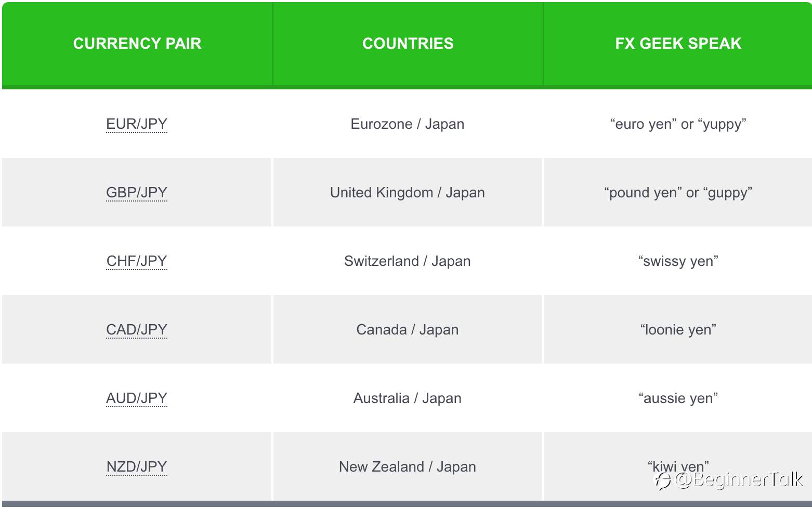812x509 pixels.
Task: Click the COUNTRIES column header
Action: tap(408, 44)
